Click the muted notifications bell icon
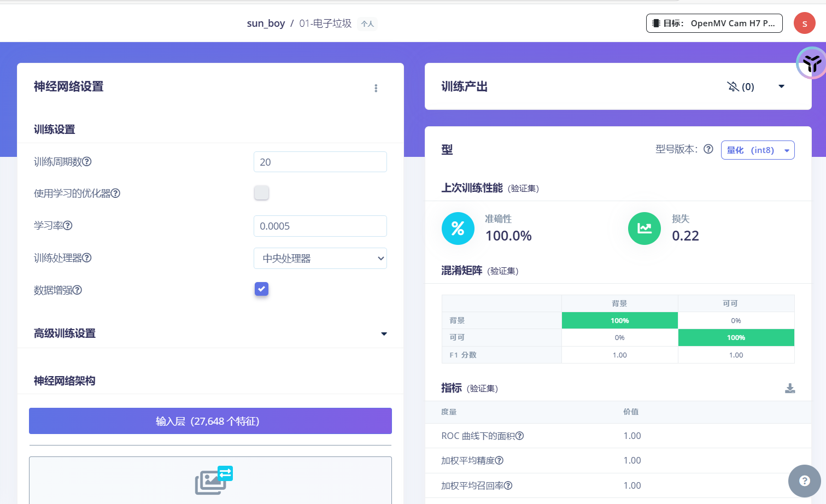 tap(733, 86)
